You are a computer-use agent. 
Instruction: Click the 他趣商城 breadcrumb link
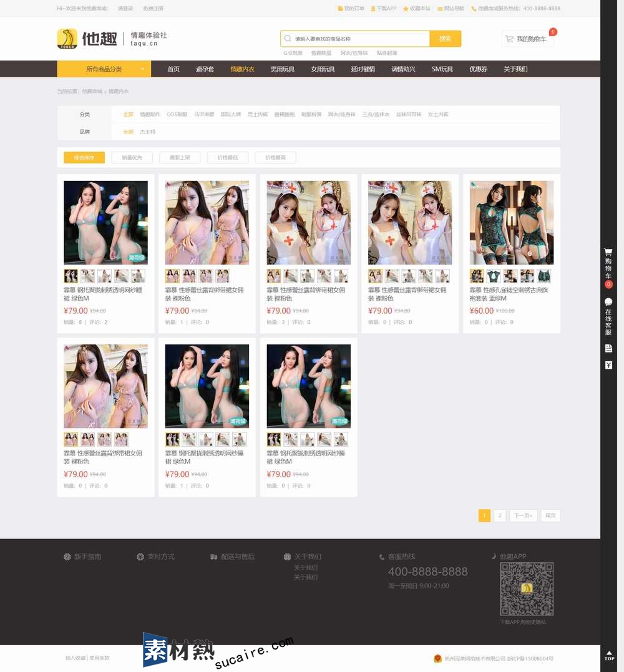pos(92,91)
